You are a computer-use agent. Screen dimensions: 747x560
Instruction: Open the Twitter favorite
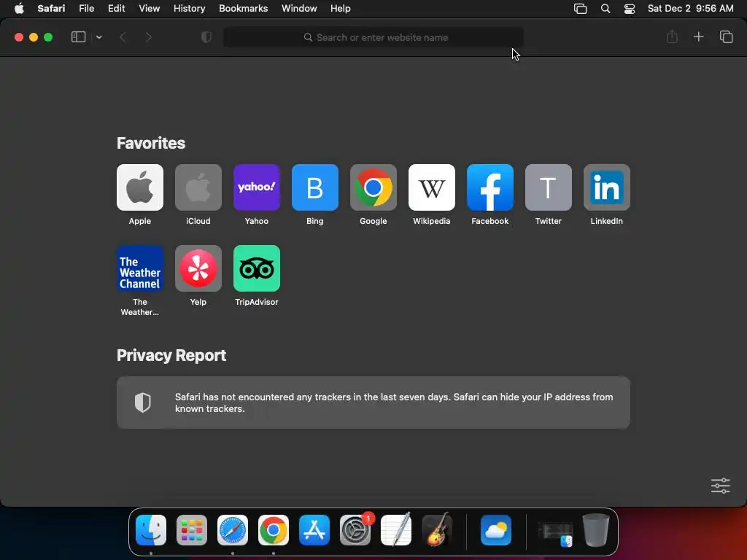[x=549, y=187]
